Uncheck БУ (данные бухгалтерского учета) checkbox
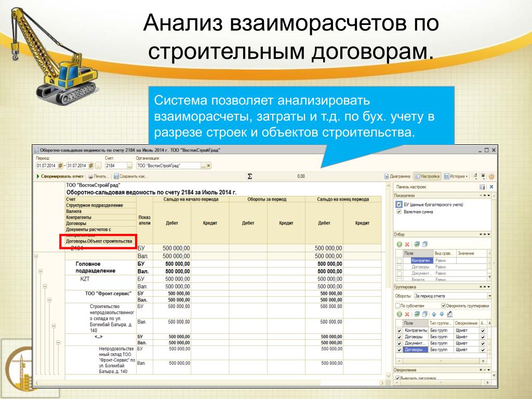The width and height of the screenshot is (532, 399). pos(399,205)
